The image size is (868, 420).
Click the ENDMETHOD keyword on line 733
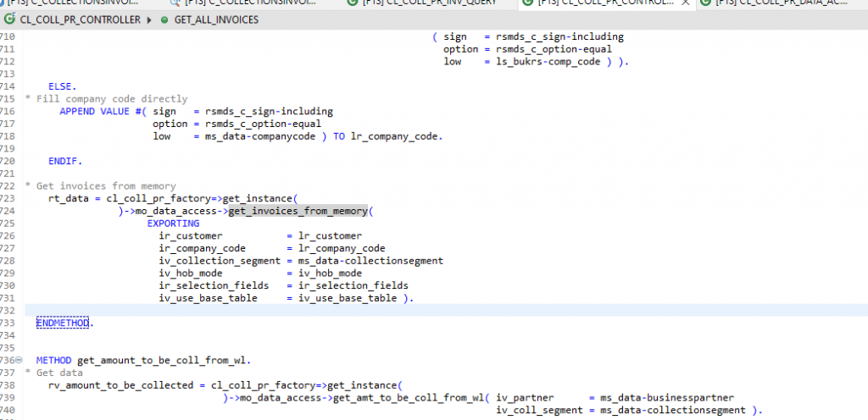tap(63, 323)
